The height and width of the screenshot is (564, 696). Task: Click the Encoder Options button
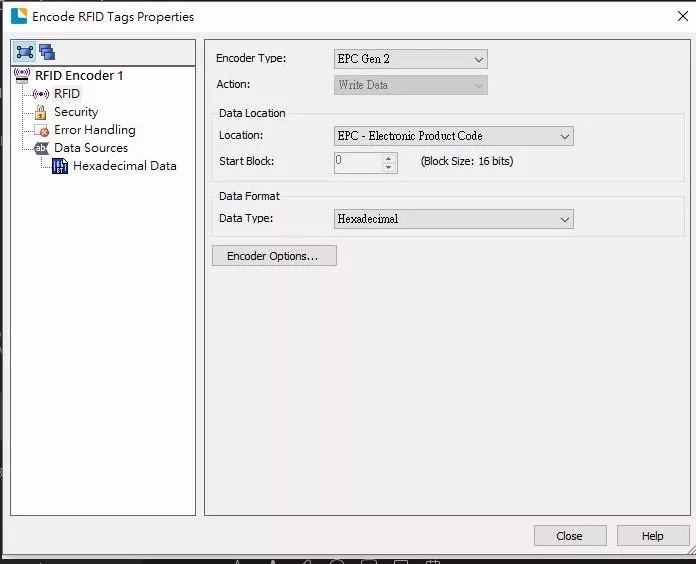tap(274, 256)
